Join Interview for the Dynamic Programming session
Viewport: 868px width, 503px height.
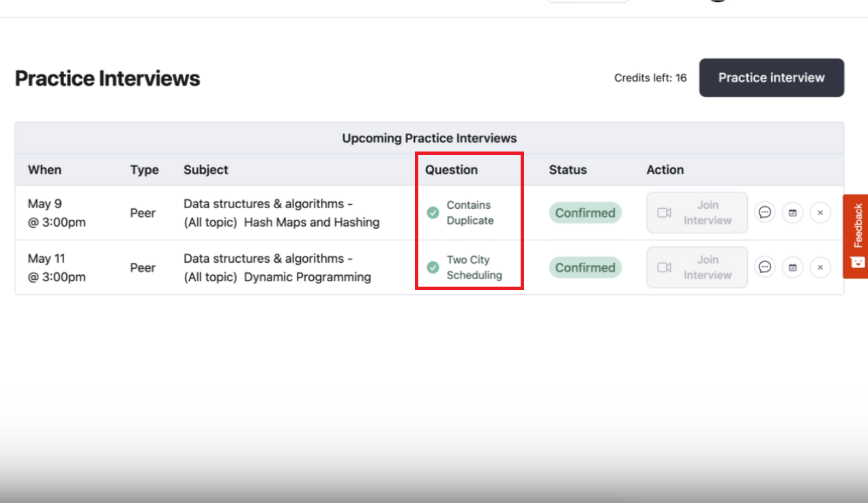pyautogui.click(x=697, y=268)
